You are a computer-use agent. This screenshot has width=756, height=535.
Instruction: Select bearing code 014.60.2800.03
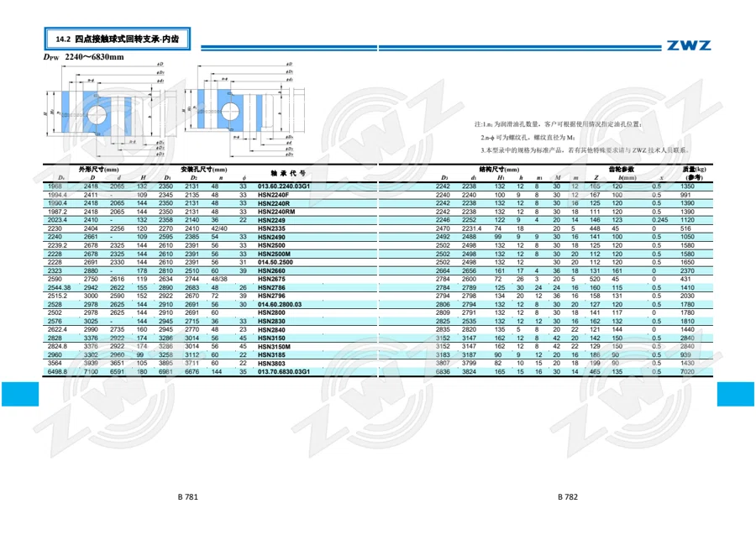coord(280,305)
